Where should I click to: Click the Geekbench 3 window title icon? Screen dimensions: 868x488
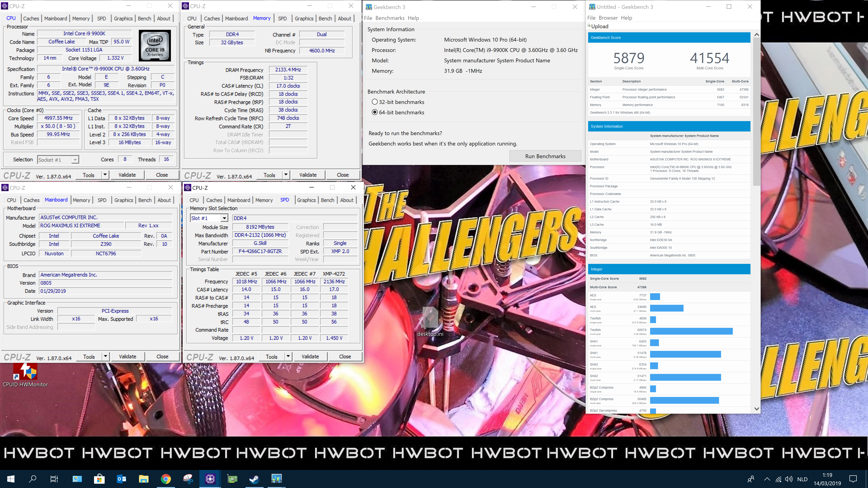point(369,7)
